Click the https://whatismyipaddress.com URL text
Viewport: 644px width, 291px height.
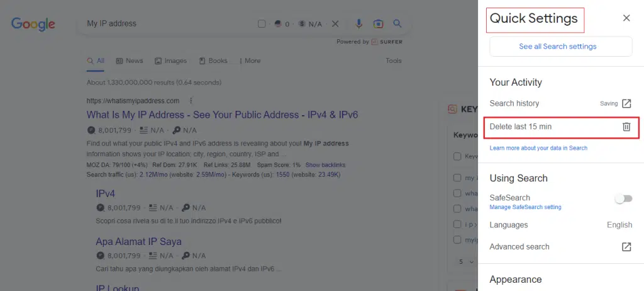(x=133, y=101)
